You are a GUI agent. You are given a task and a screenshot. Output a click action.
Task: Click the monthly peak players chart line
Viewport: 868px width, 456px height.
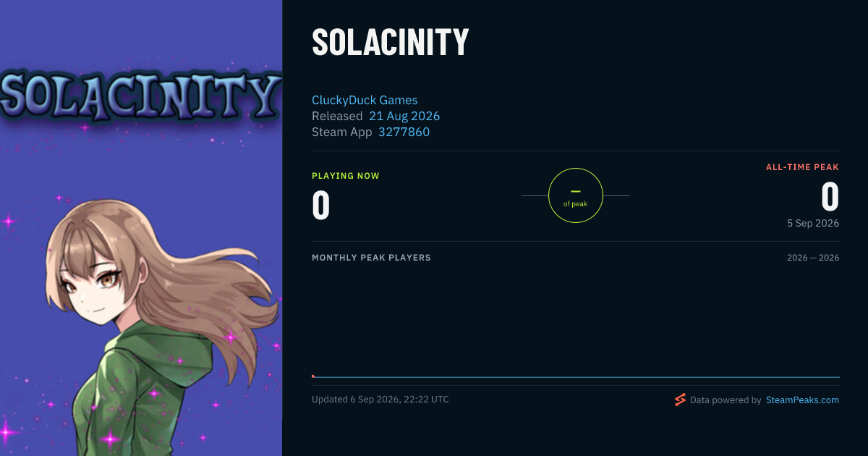(x=576, y=377)
